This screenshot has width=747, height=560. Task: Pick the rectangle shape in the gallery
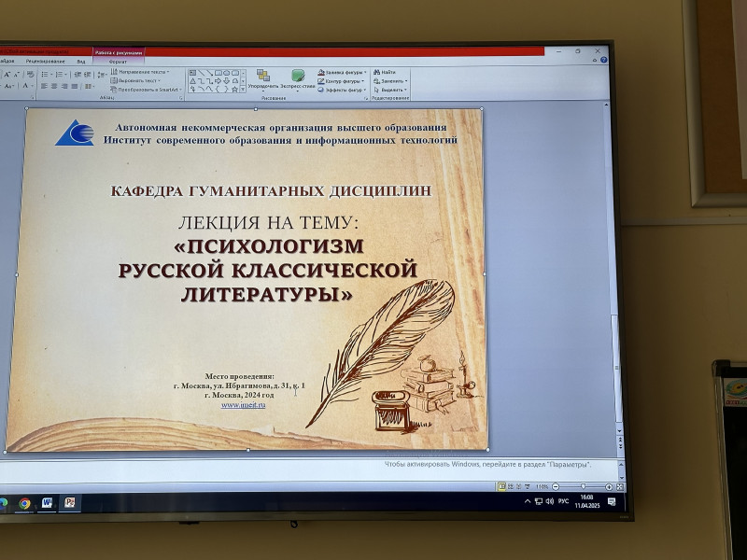tap(218, 73)
